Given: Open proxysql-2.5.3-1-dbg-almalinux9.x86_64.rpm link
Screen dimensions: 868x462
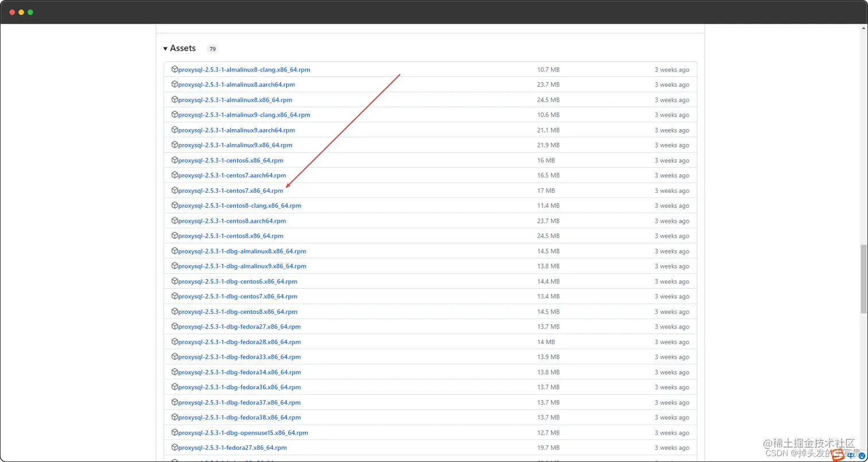Looking at the screenshot, I should point(242,266).
